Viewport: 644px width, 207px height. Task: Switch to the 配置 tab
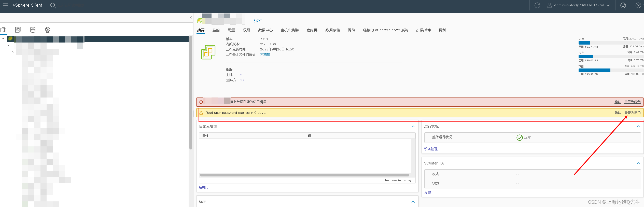pos(231,30)
